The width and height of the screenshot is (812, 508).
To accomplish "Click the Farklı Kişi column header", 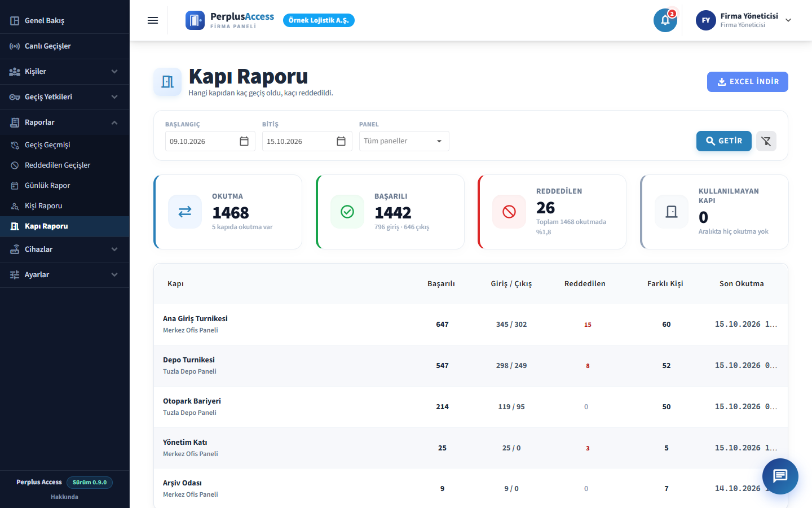I will [x=665, y=284].
